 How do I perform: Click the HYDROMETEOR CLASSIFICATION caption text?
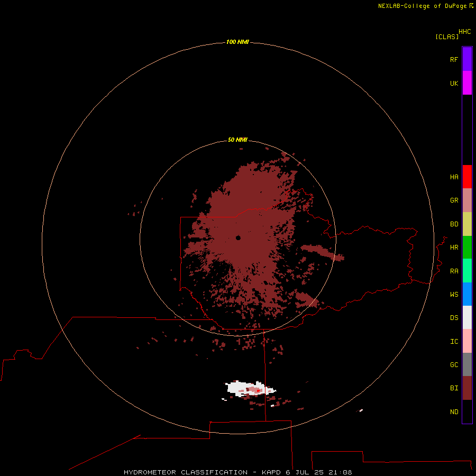186,472
